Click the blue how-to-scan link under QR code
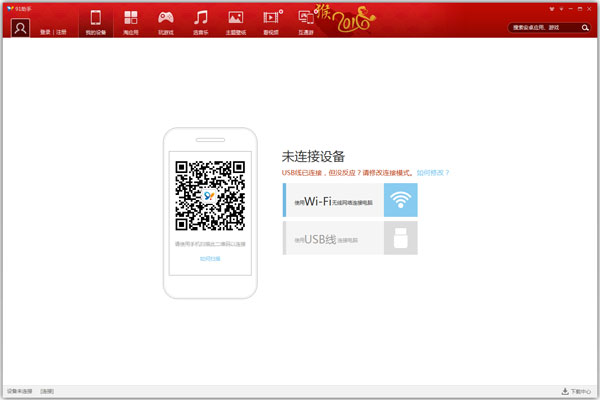600x400 pixels. point(210,259)
